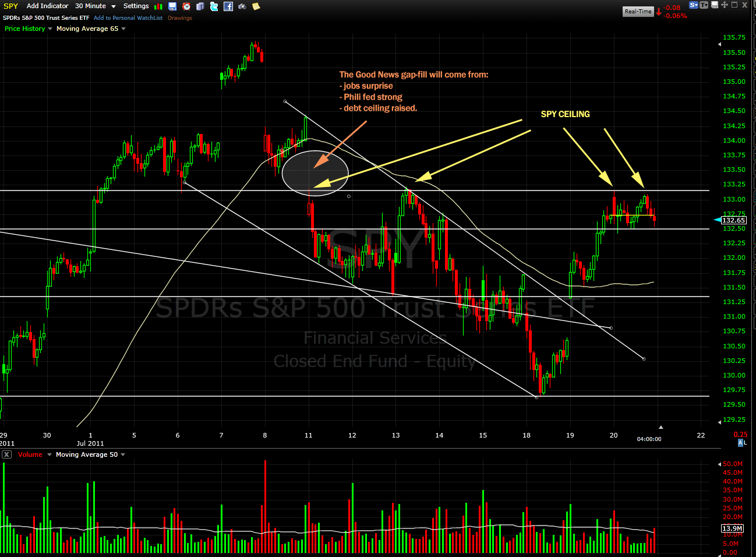Click the Moving Average 50 label

87,454
